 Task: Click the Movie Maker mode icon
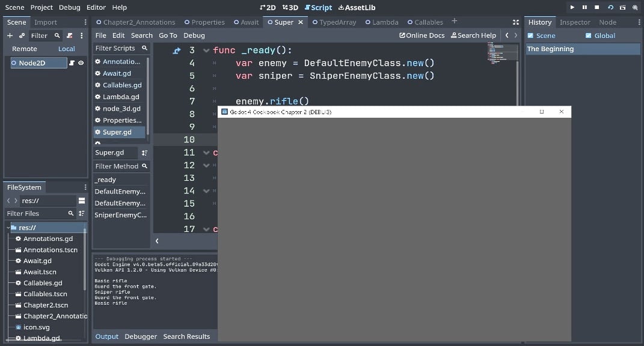tap(635, 7)
